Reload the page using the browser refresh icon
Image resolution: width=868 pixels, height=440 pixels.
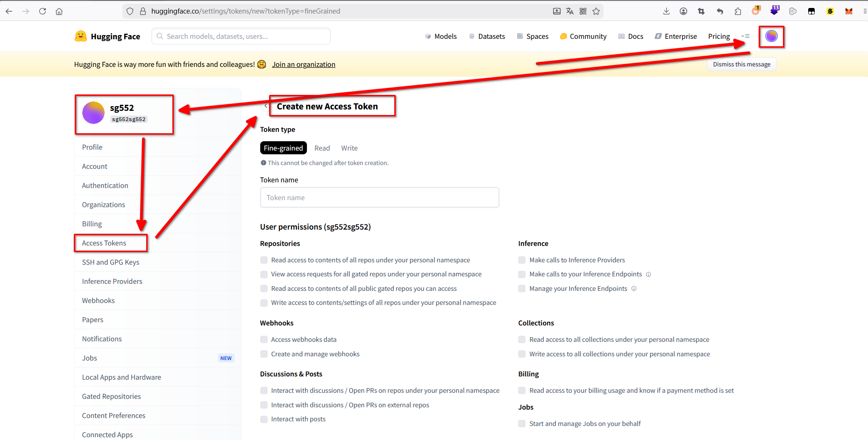pos(43,11)
